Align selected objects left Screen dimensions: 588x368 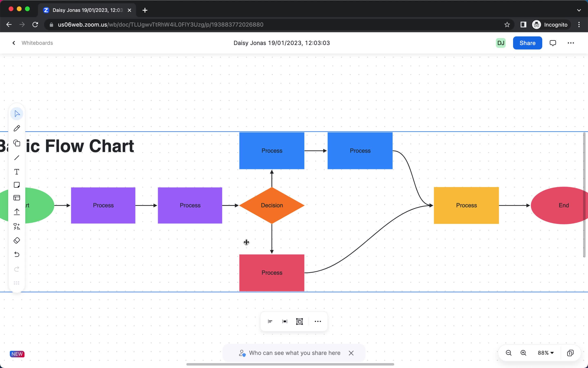[270, 322]
